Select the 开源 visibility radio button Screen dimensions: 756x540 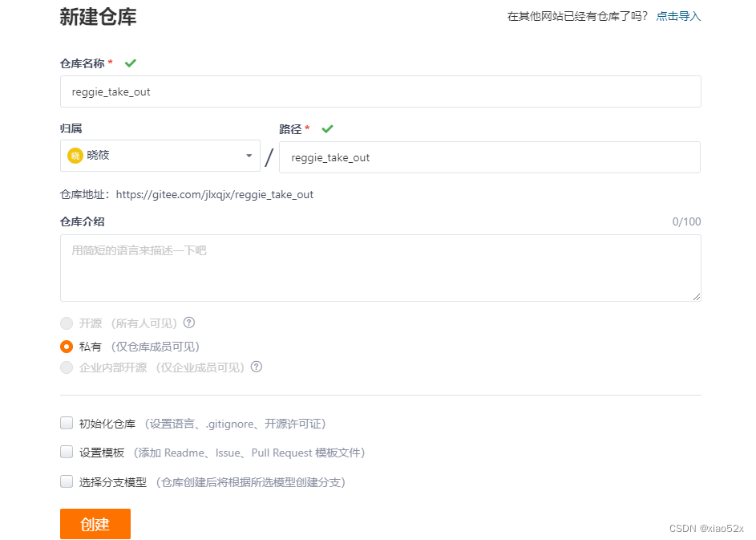coord(67,323)
